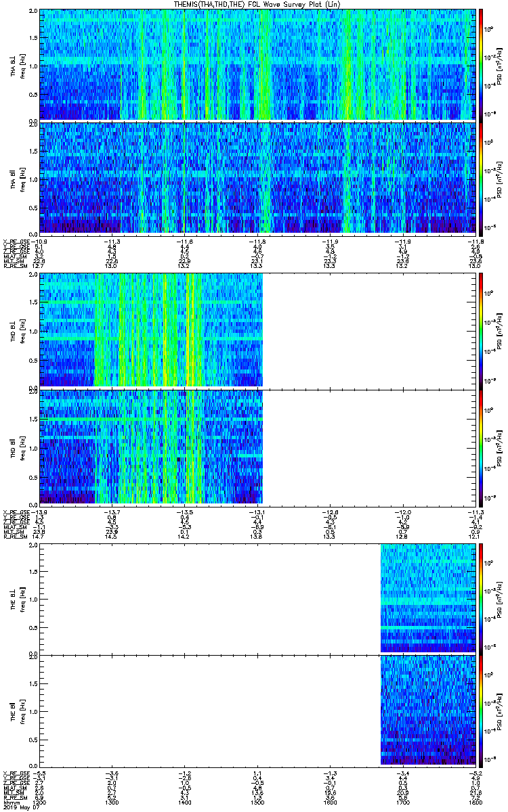The width and height of the screenshot is (508, 812).
Task: Click the PSD color bar beside THE B-parallel
Action: click(481, 710)
